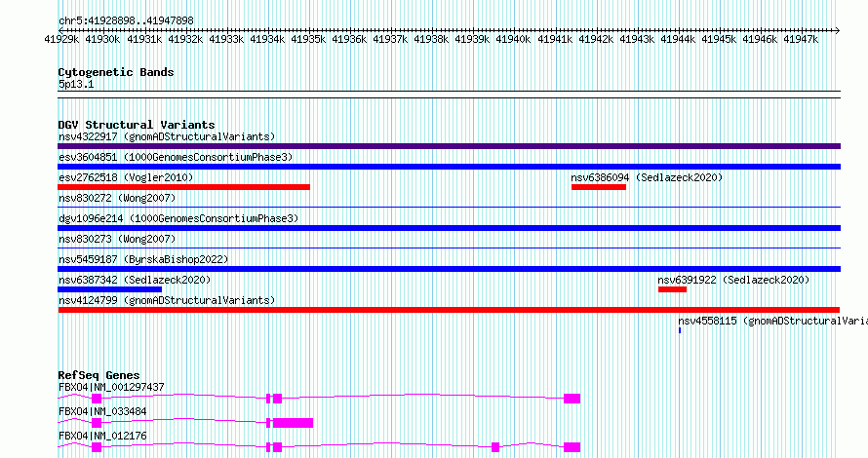Select the tiny blue nsv4558115 marker
Screen dimensions: 868x458
[680, 330]
